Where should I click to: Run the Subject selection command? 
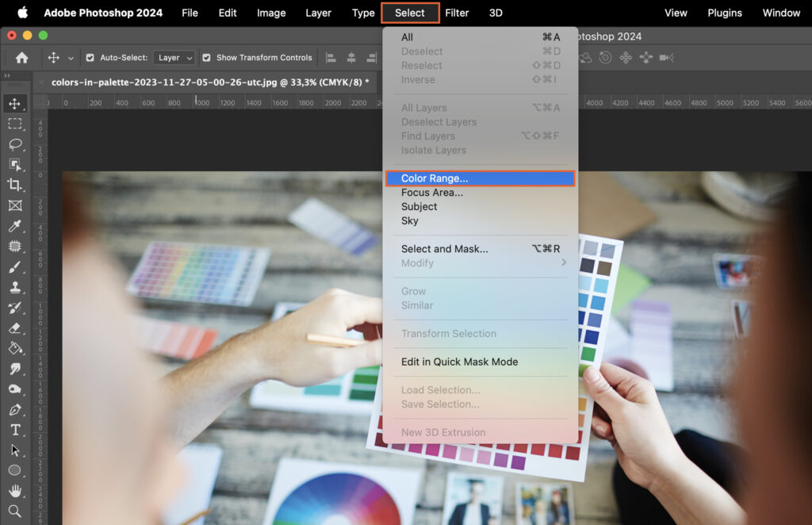(418, 206)
